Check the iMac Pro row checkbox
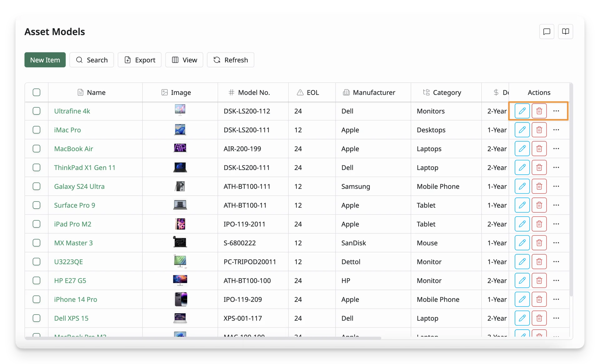 [x=37, y=130]
